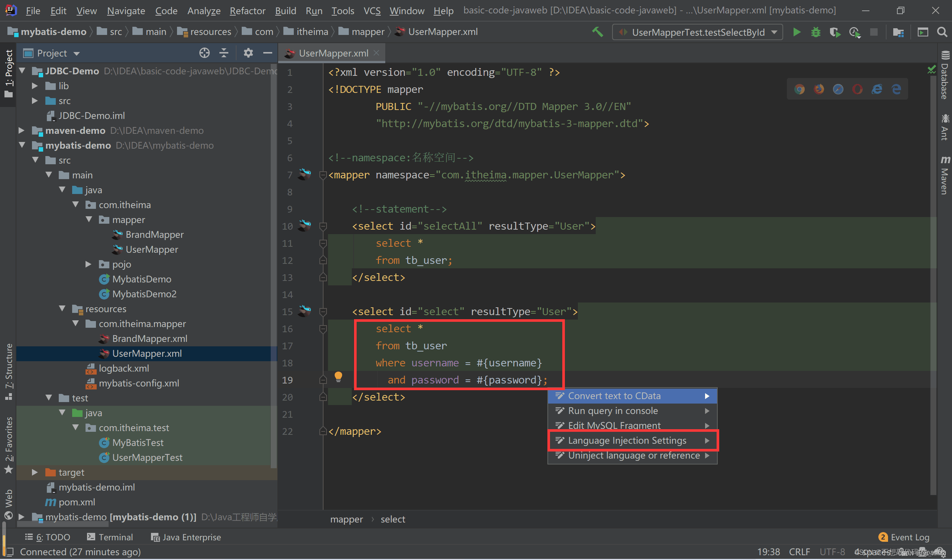952x560 pixels.
Task: Toggle fold marker at line 15
Action: tap(323, 311)
